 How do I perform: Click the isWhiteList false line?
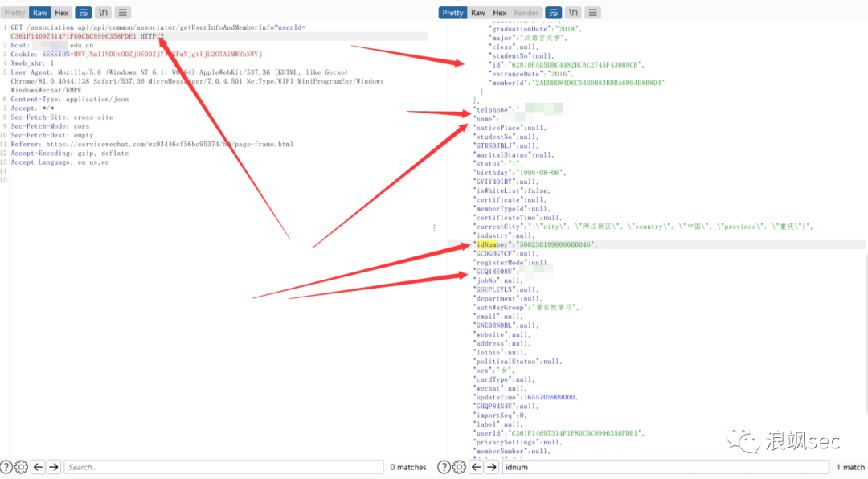pyautogui.click(x=512, y=190)
